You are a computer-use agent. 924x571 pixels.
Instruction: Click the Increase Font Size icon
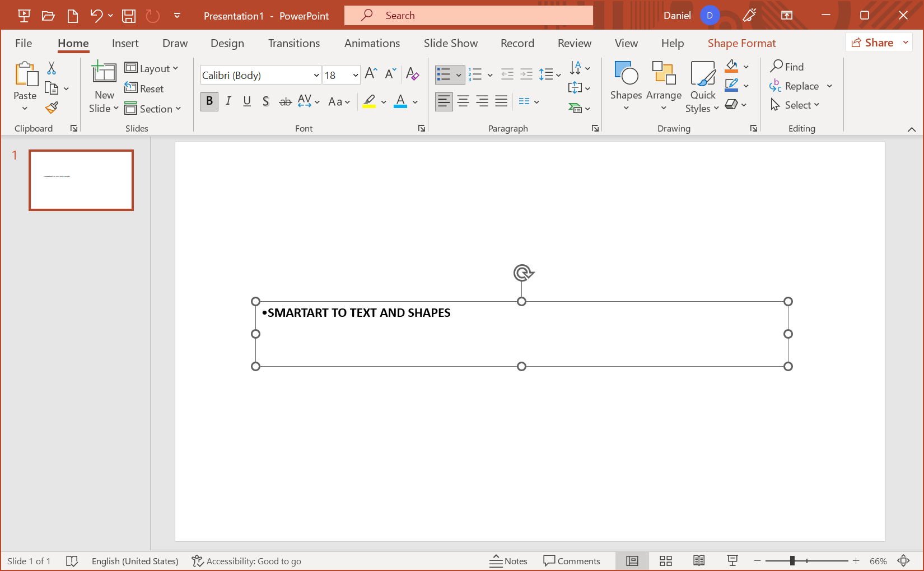point(370,73)
